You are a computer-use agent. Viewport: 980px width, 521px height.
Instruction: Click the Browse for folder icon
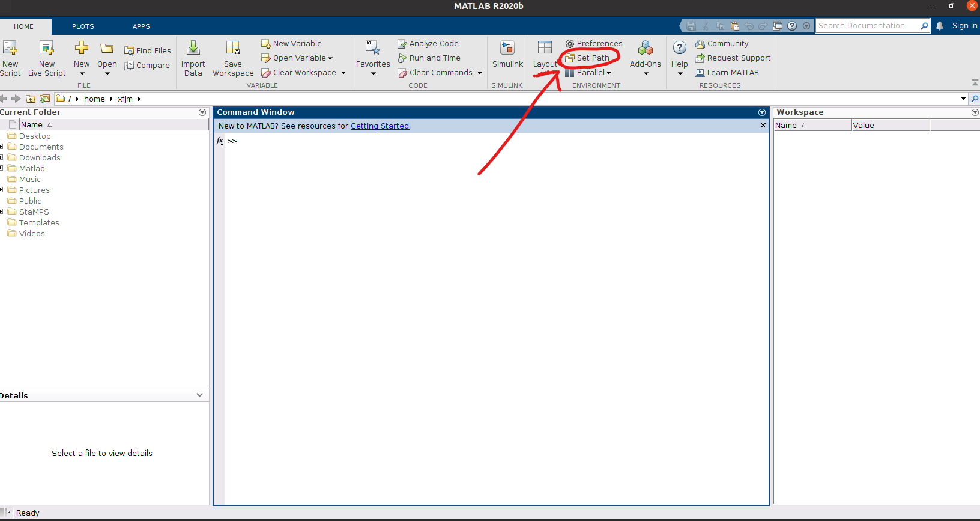45,99
